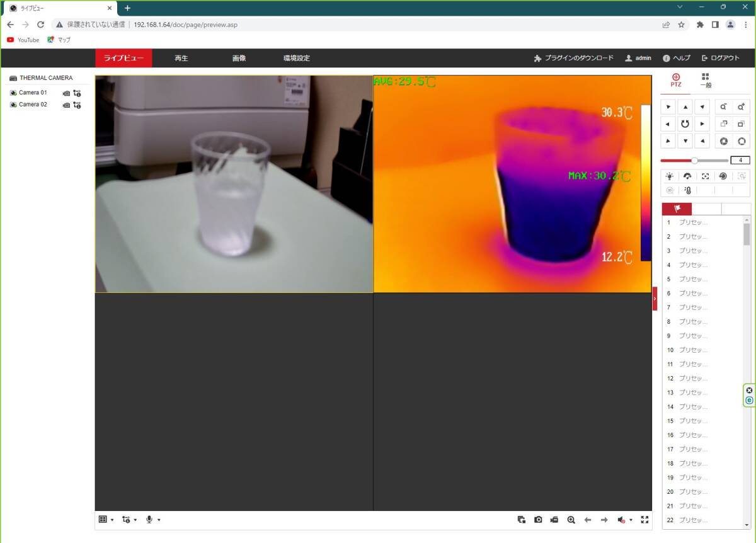
Task: Toggle start recording icon in bottom toolbar
Action: click(x=554, y=520)
